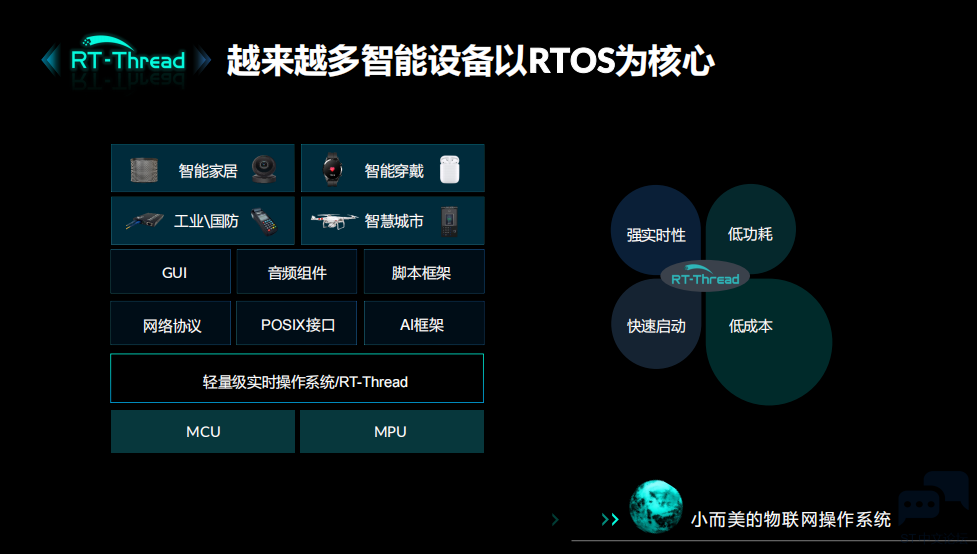Select the 工业\国防 box

click(203, 221)
